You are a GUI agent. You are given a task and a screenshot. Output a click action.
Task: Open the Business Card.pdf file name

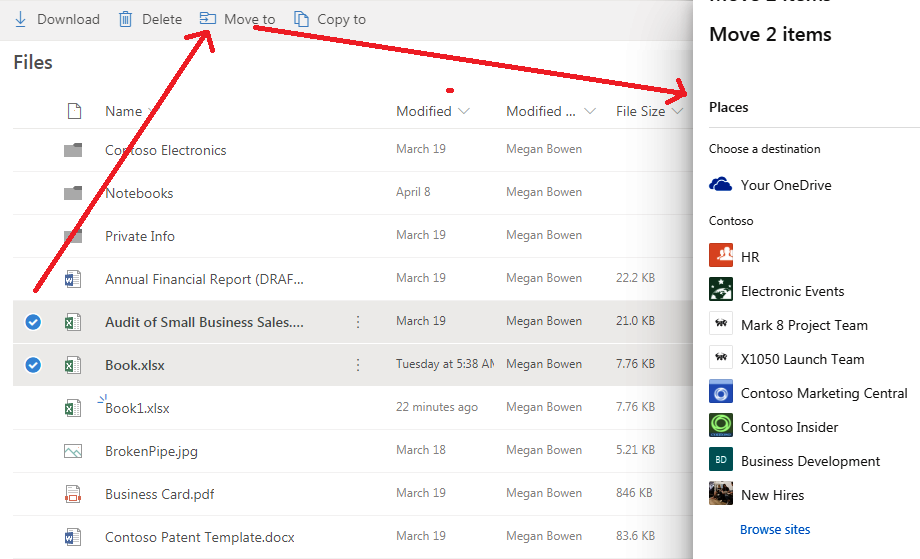pyautogui.click(x=160, y=494)
